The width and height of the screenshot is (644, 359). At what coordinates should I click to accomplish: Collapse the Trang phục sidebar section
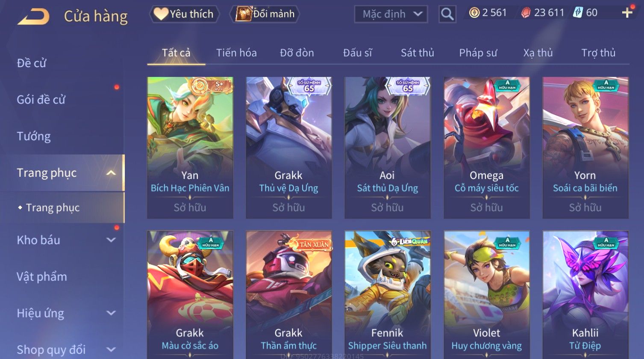point(111,173)
